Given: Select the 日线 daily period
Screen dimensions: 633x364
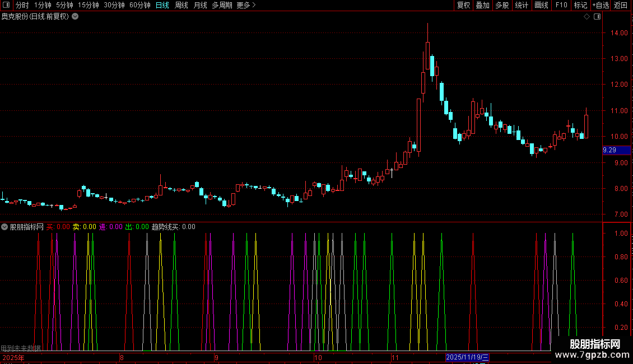Looking at the screenshot, I should [162, 5].
